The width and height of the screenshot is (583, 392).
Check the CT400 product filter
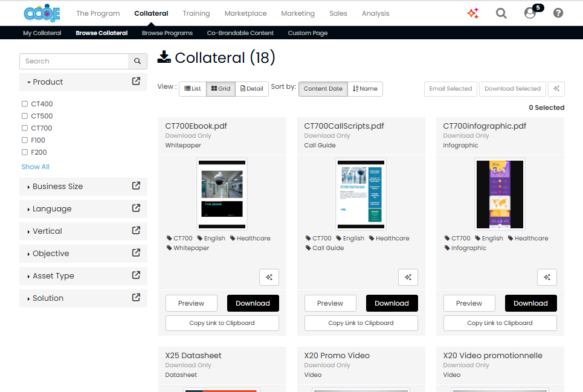pyautogui.click(x=24, y=103)
